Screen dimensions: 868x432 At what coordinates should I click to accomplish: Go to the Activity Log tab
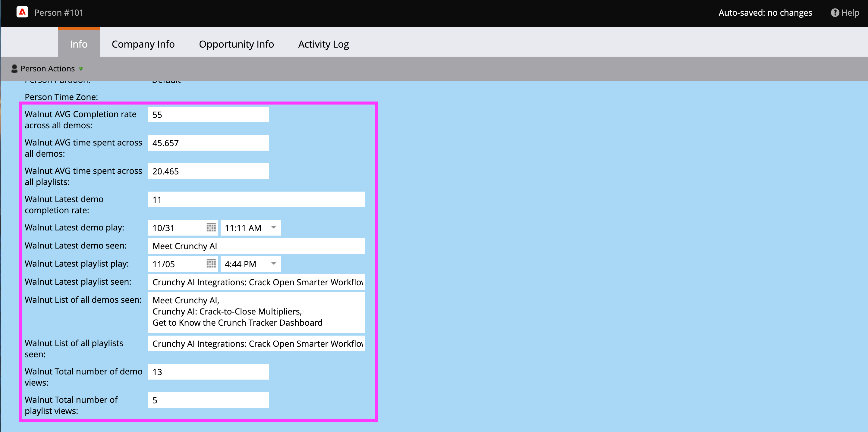click(x=323, y=44)
